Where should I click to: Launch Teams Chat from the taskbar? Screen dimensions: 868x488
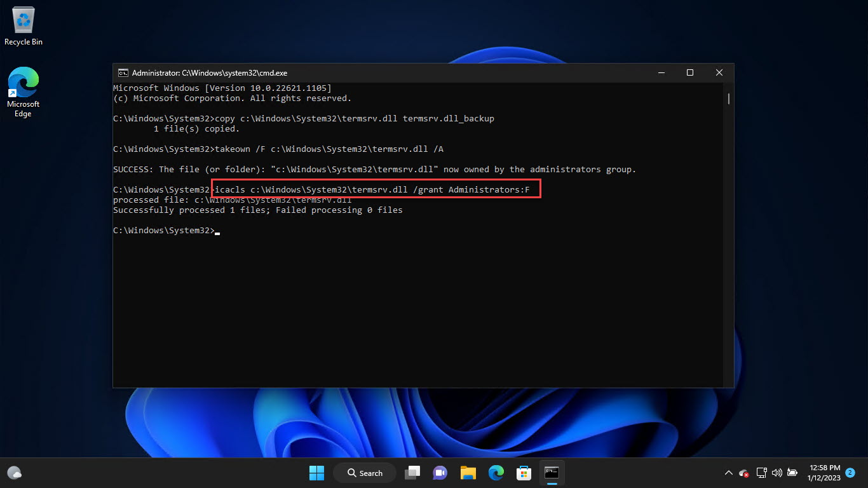pos(440,473)
